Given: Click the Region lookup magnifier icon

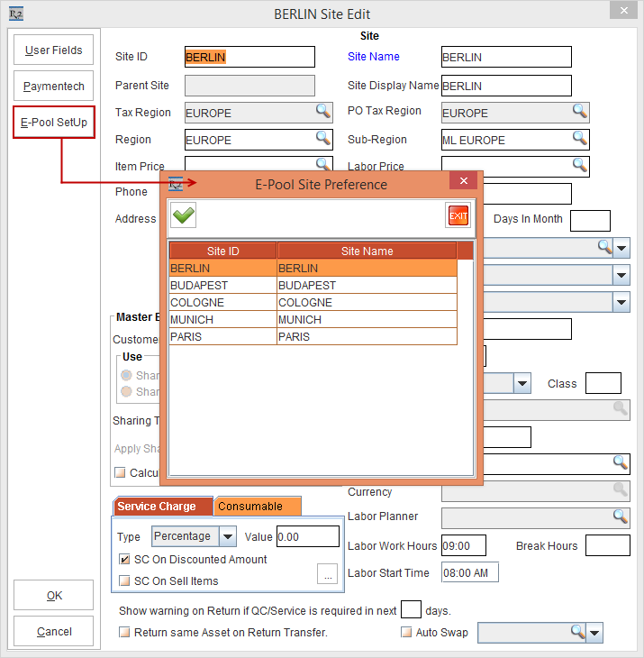Looking at the screenshot, I should pyautogui.click(x=322, y=139).
